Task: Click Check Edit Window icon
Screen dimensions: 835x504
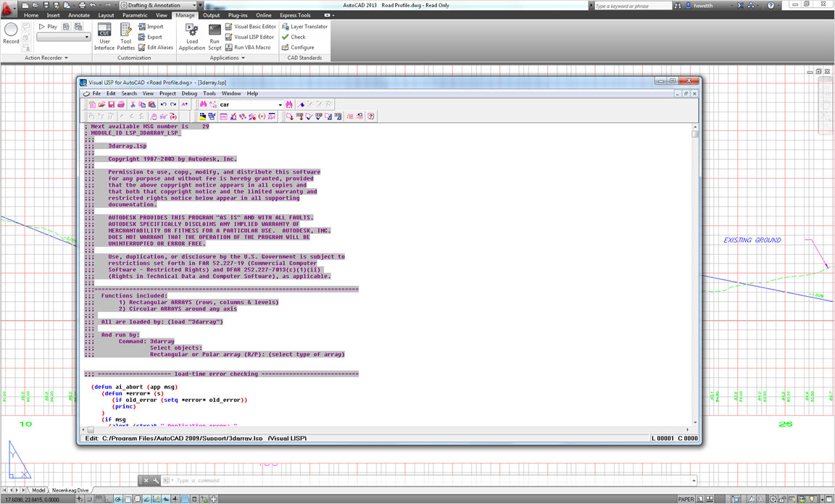Action: pyautogui.click(x=309, y=116)
